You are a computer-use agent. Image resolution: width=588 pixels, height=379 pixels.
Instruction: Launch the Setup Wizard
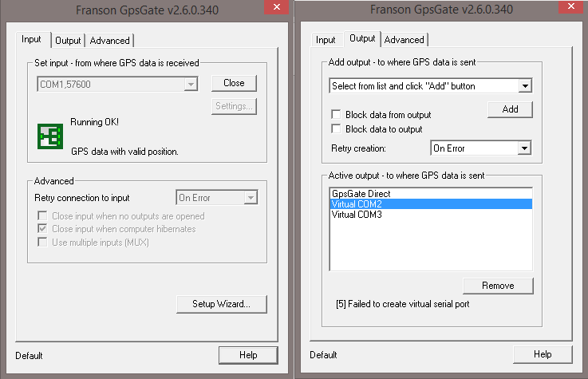(221, 304)
